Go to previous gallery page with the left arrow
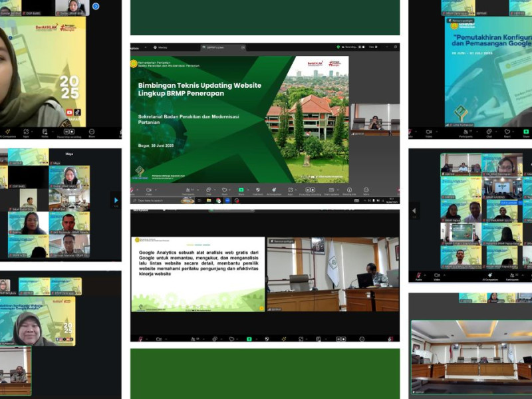 point(415,211)
